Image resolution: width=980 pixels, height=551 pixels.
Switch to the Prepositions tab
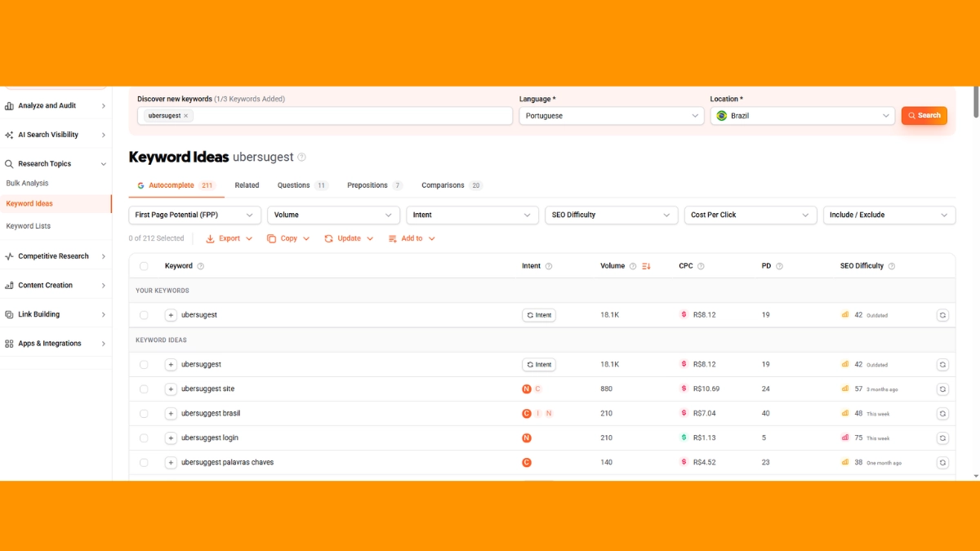tap(375, 185)
